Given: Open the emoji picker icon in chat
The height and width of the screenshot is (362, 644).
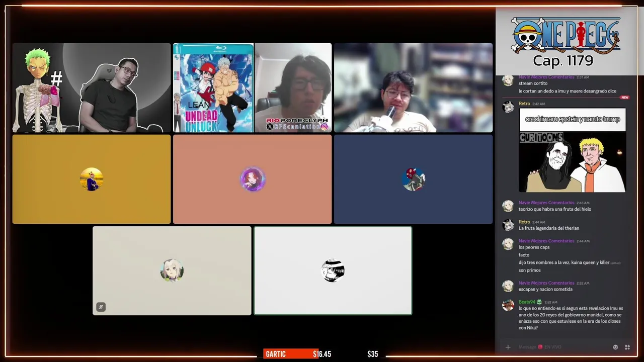Looking at the screenshot, I should [615, 347].
